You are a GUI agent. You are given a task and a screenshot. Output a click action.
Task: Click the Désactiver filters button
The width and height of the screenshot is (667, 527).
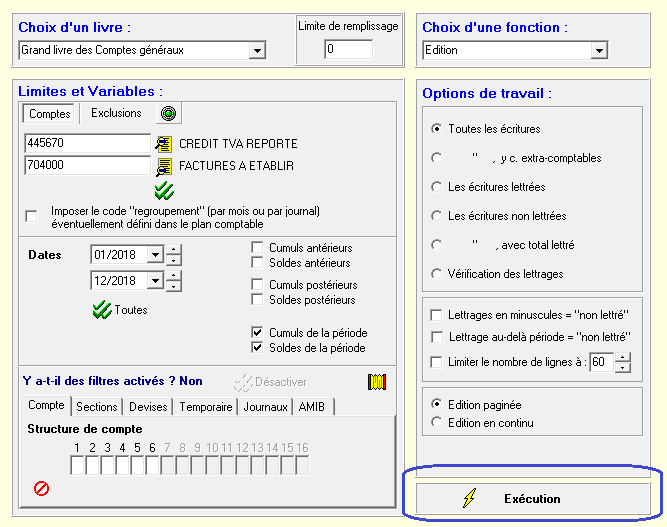pos(271,382)
